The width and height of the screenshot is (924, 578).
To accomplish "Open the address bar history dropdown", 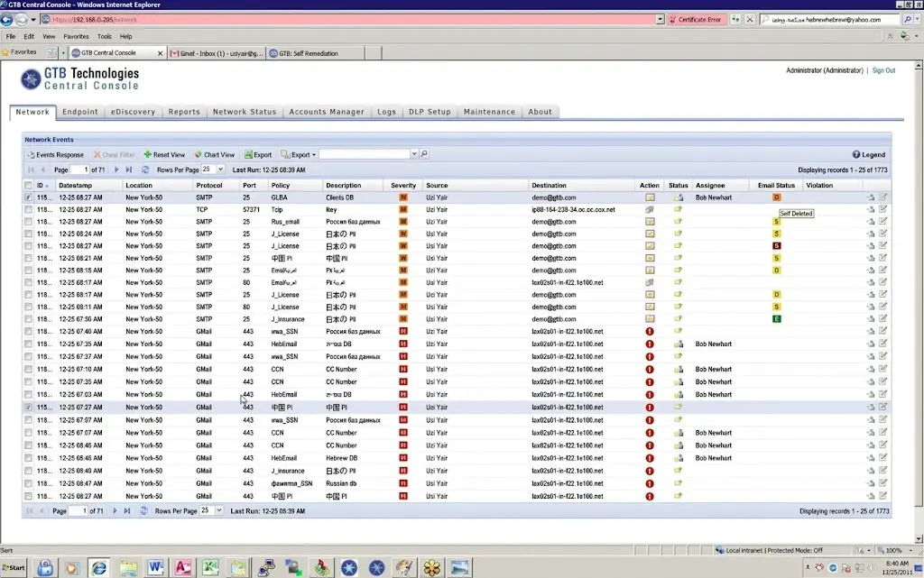I will (660, 20).
